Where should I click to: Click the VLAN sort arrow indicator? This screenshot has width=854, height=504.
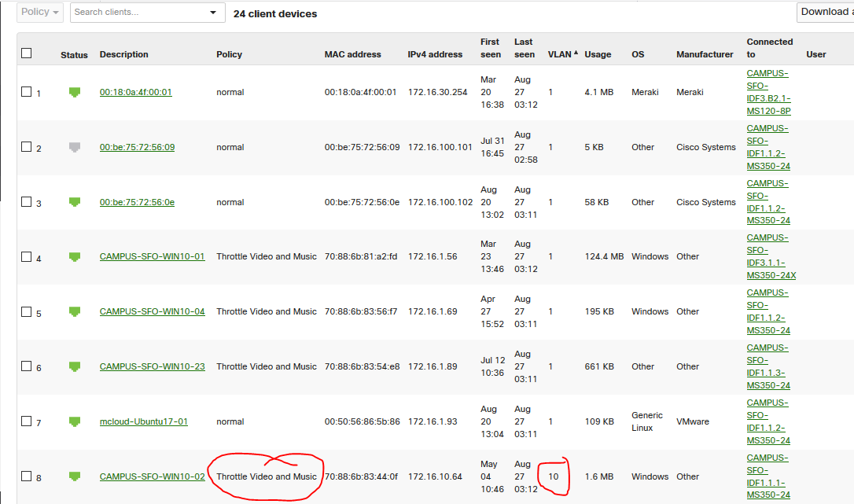pos(576,53)
